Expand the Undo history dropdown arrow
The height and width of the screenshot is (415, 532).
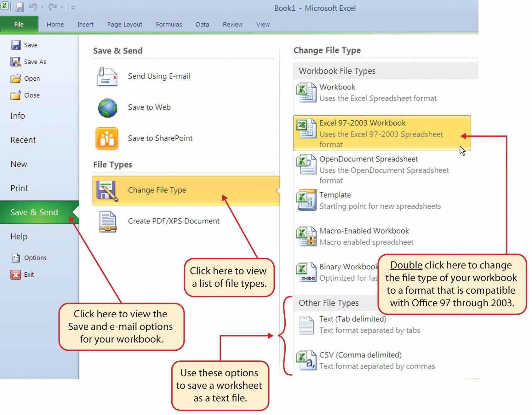click(42, 7)
